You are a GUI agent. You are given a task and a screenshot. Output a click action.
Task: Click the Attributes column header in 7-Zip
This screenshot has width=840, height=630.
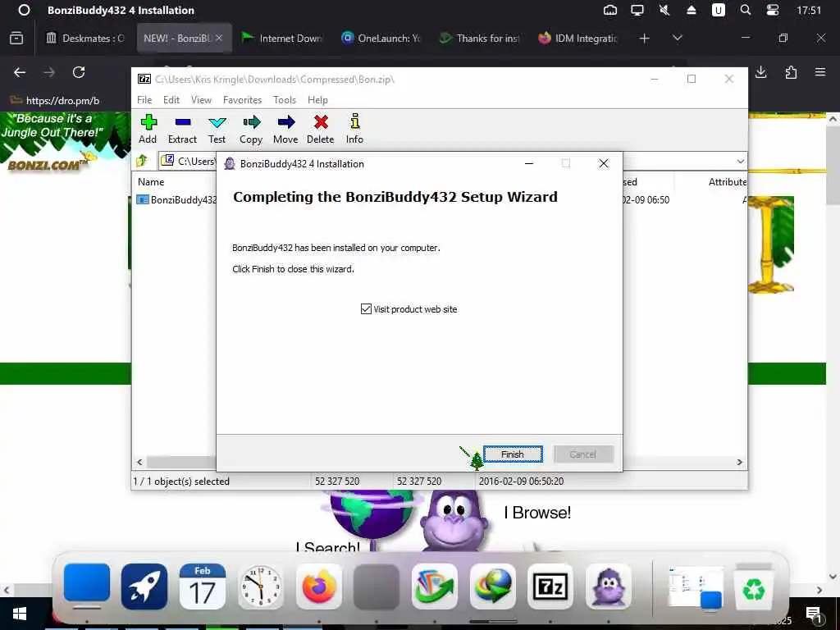(x=727, y=182)
